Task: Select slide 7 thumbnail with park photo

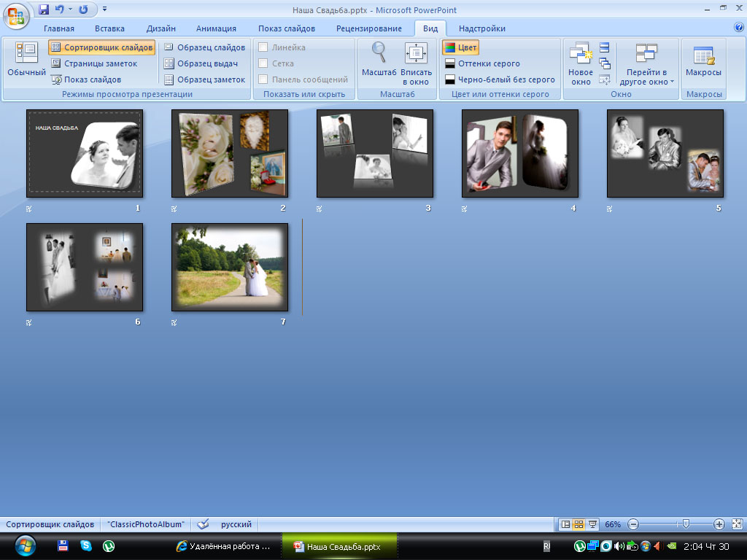Action: tap(230, 268)
